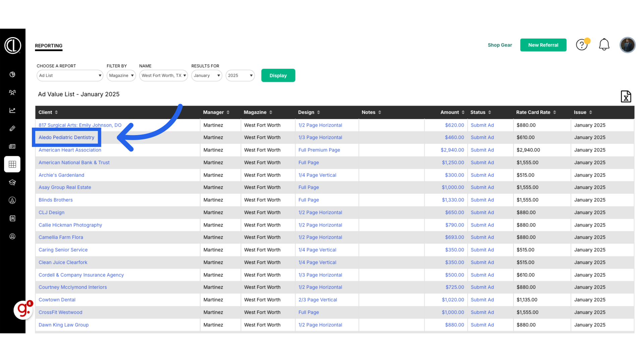Open the notifications bell
This screenshot has width=644, height=362.
(604, 45)
